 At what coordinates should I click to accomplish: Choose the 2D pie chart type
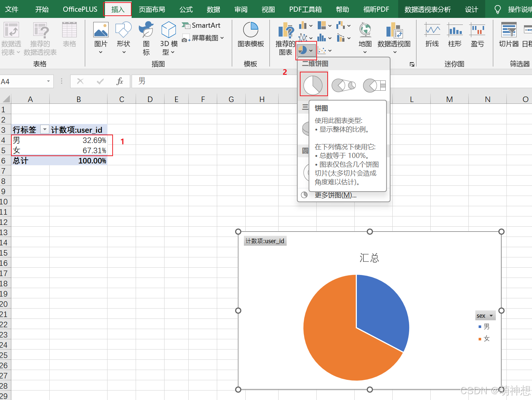coord(313,84)
